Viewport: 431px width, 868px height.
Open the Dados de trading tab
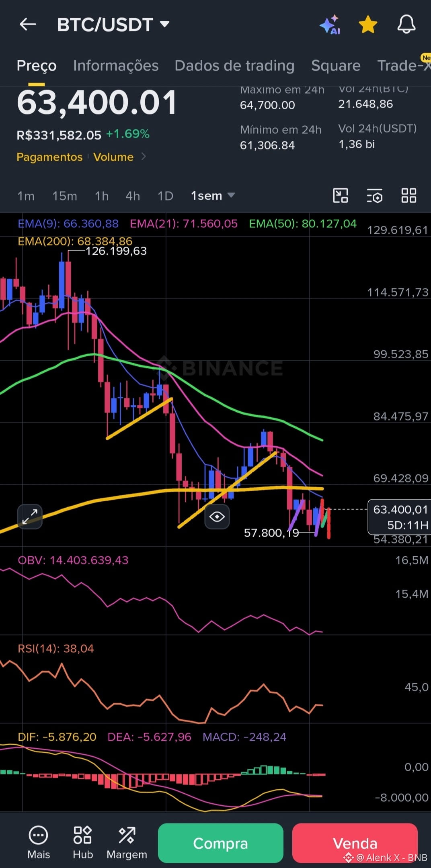point(234,65)
